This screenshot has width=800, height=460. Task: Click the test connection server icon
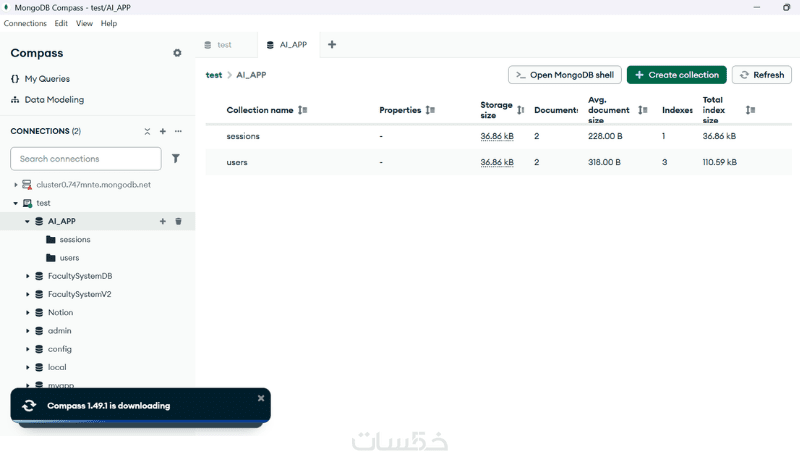coord(27,203)
